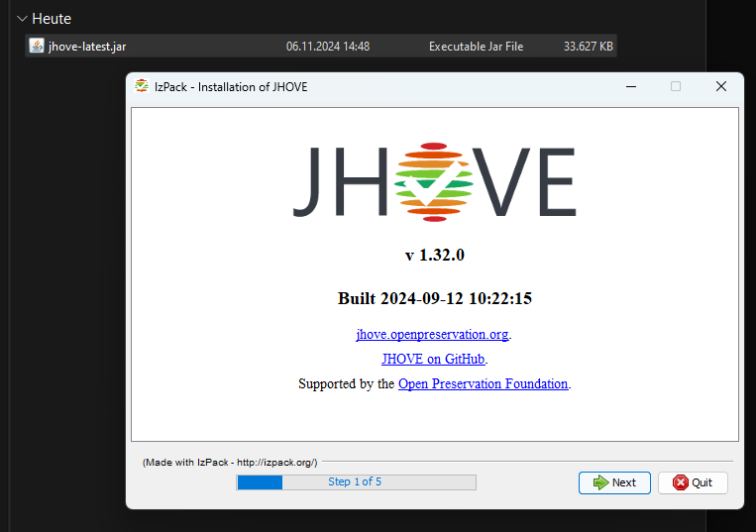
Task: Click the Made with IzPack label
Action: click(x=229, y=463)
